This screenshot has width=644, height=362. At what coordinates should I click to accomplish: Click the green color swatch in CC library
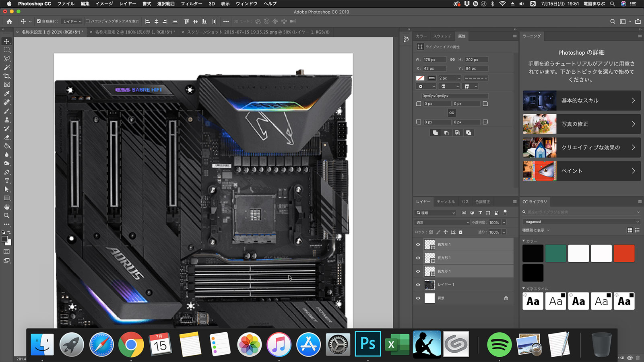pos(555,253)
